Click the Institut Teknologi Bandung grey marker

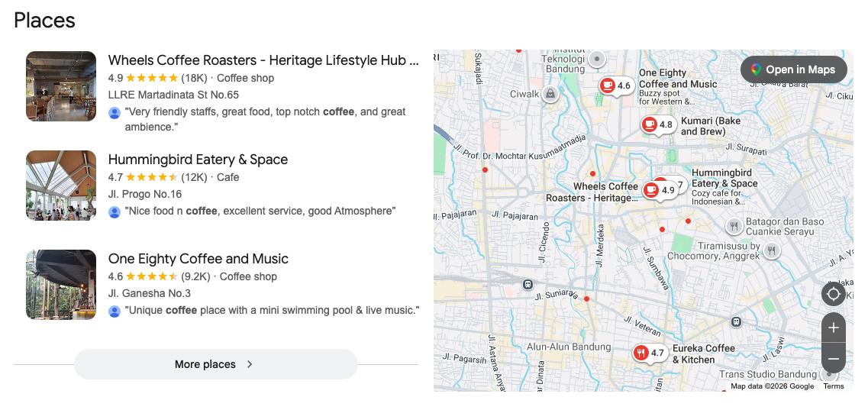point(597,58)
